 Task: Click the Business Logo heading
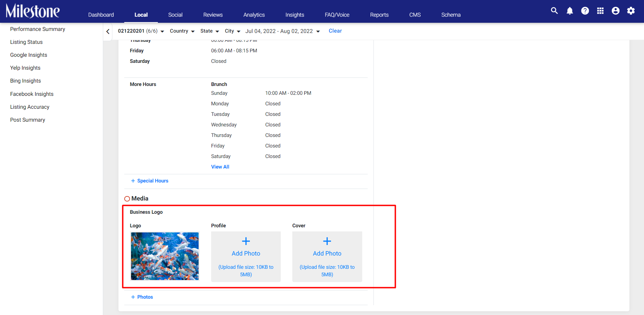click(146, 212)
